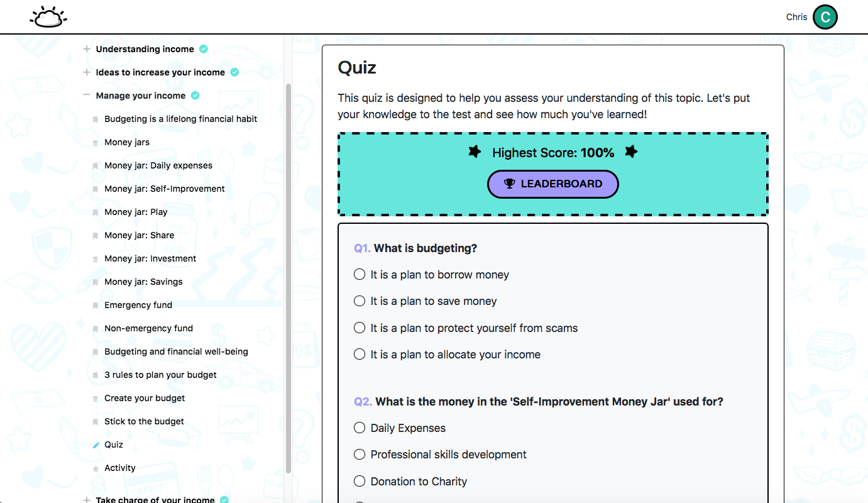This screenshot has height=503, width=868.
Task: Click the star icon beside Activity
Action: click(x=96, y=468)
